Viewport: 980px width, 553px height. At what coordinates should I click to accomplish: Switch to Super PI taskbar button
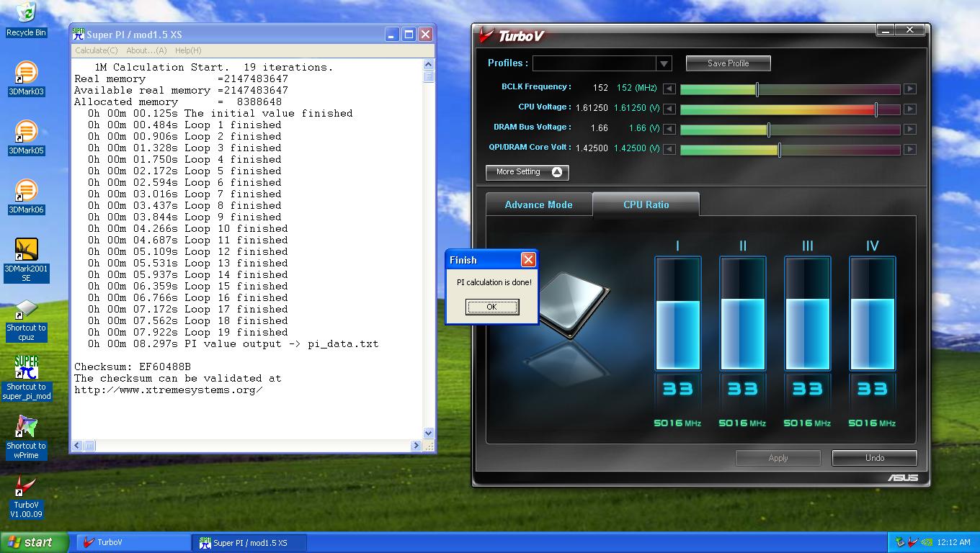[x=249, y=542]
